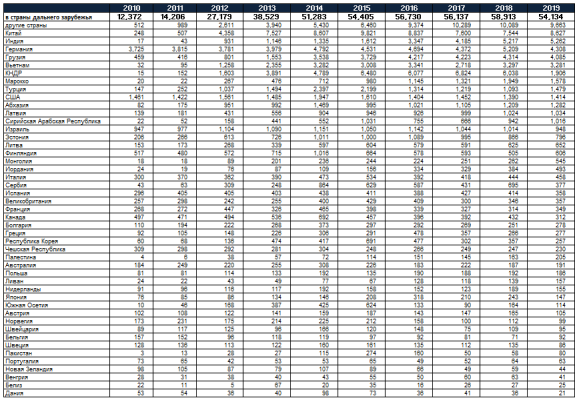Click the total value 12,372 cell
This screenshot has height=403, width=577.
click(131, 17)
